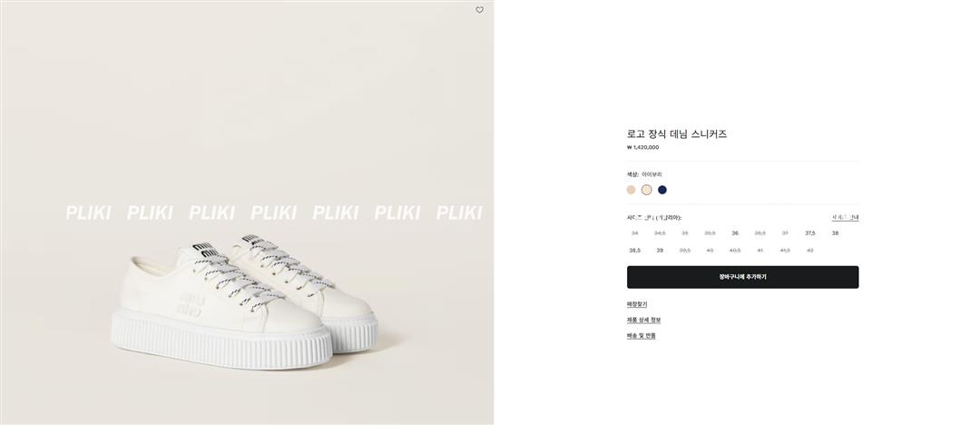The height and width of the screenshot is (425, 980).
Task: Click the black add to cart button
Action: [x=742, y=277]
